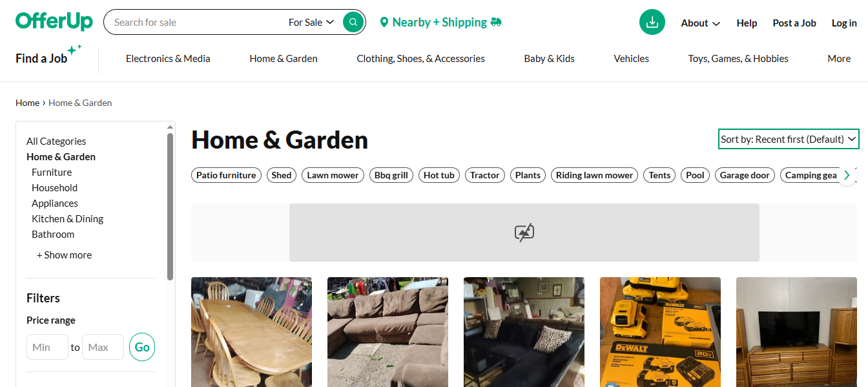Click the Log in link
Image resolution: width=868 pixels, height=387 pixels.
tap(844, 23)
